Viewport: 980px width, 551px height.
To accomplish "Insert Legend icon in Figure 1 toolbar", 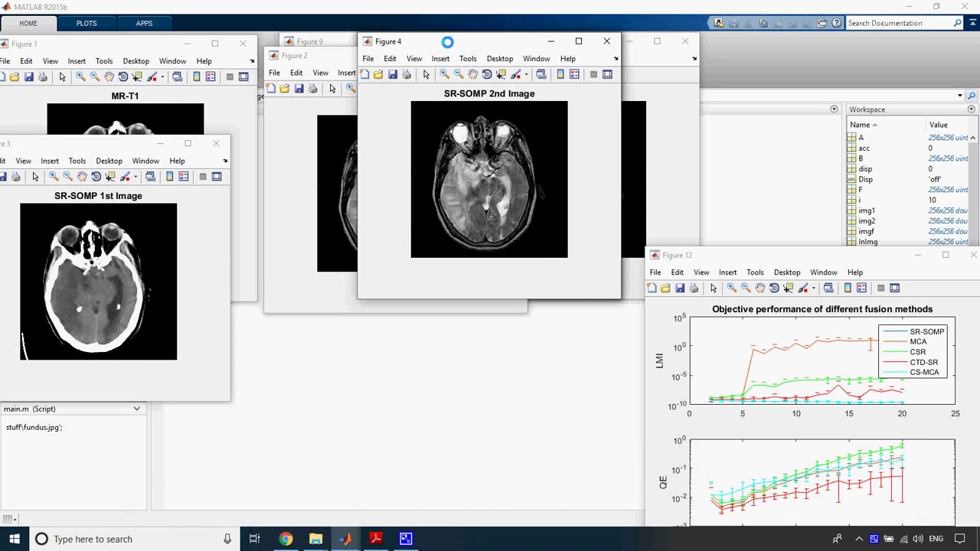I will pyautogui.click(x=211, y=77).
